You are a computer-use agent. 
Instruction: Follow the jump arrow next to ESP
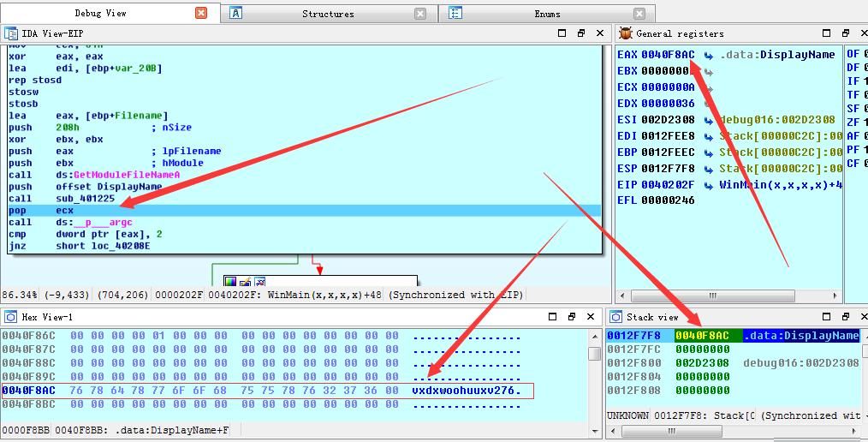pos(709,169)
